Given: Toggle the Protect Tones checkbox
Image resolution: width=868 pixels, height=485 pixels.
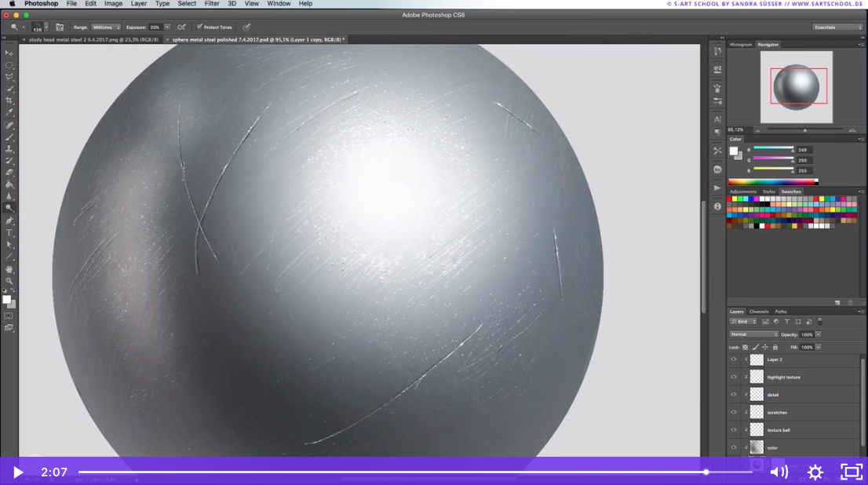Looking at the screenshot, I should [x=199, y=27].
